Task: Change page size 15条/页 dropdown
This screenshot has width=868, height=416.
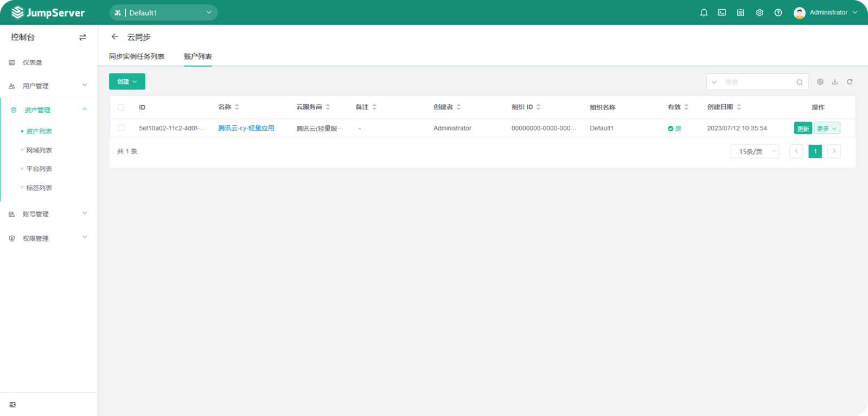Action: [x=755, y=151]
